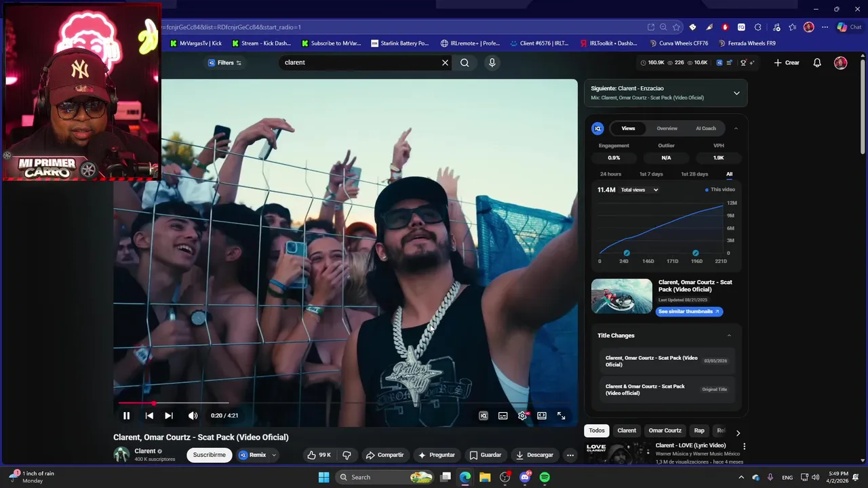
Task: Click the 24D edit marker on chart
Action: (627, 253)
